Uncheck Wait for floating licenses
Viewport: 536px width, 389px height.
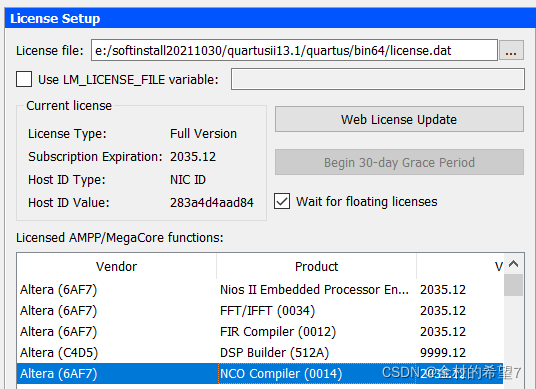point(282,201)
